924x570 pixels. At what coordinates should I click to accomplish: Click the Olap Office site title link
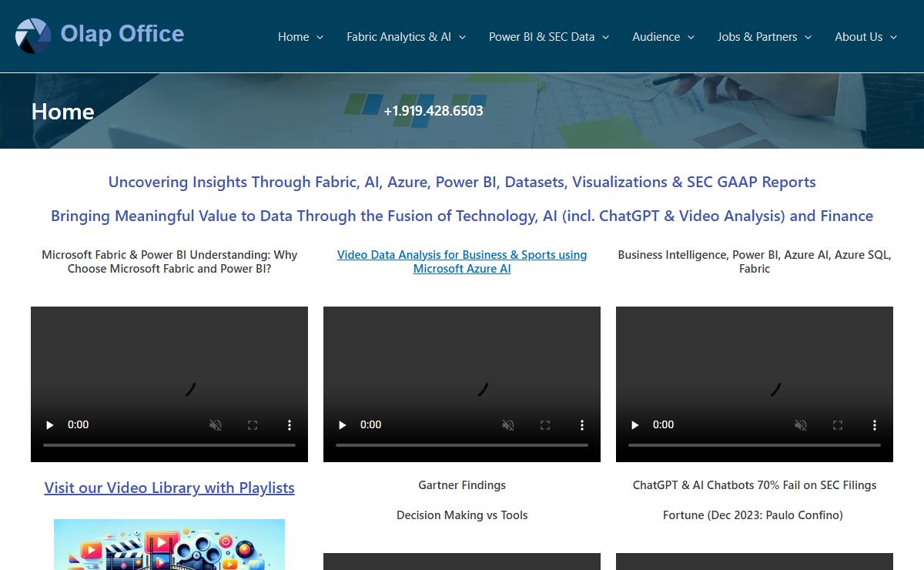point(122,34)
